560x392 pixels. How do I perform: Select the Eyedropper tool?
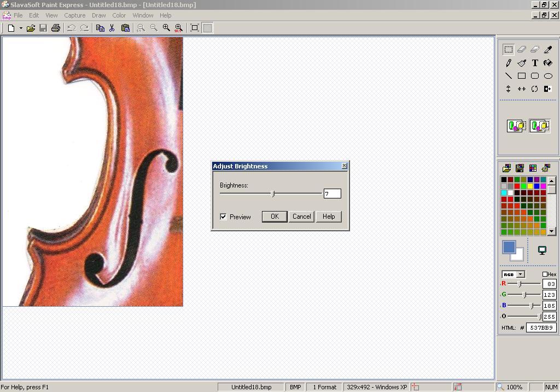click(548, 49)
